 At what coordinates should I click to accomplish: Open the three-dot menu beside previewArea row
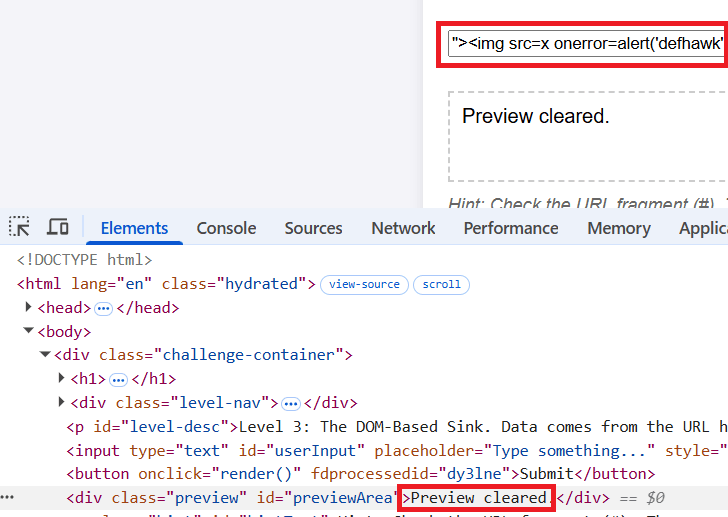[x=8, y=497]
